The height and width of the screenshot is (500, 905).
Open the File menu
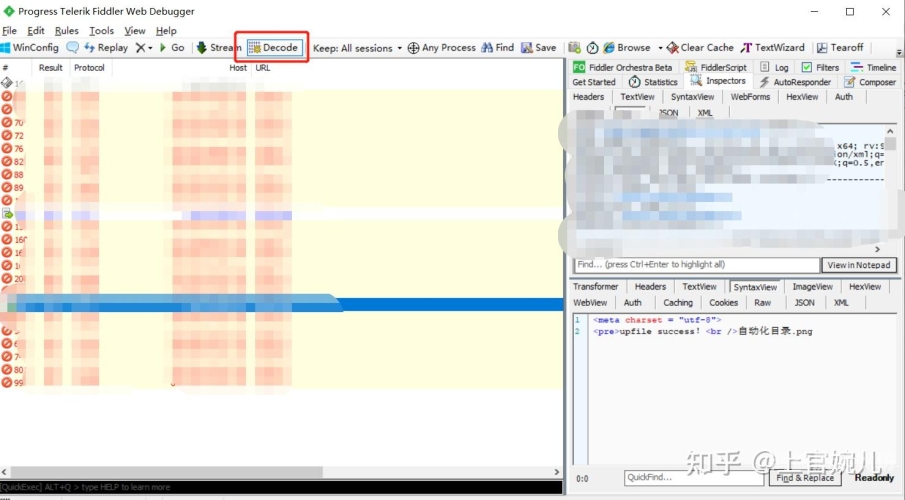[9, 31]
